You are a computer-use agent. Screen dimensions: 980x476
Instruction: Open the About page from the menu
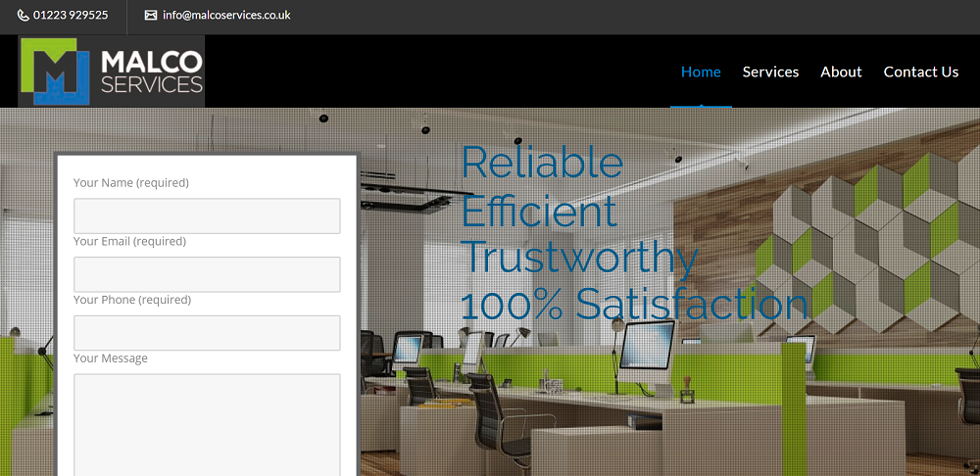(x=841, y=71)
